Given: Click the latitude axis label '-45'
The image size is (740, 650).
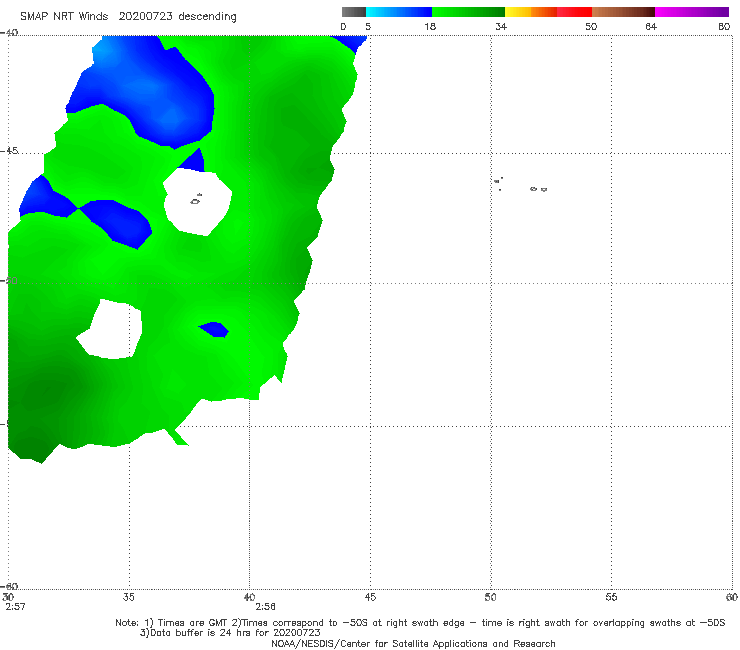Looking at the screenshot, I should pos(9,151).
